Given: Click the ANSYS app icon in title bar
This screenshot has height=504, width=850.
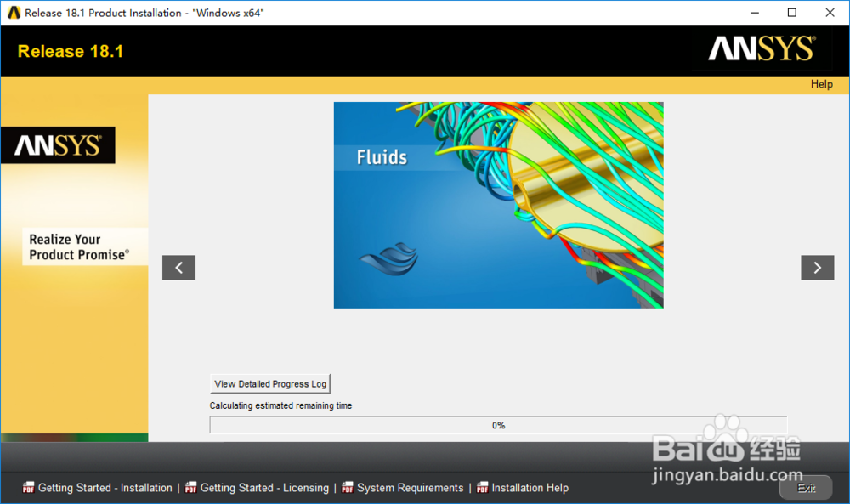Looking at the screenshot, I should [14, 13].
